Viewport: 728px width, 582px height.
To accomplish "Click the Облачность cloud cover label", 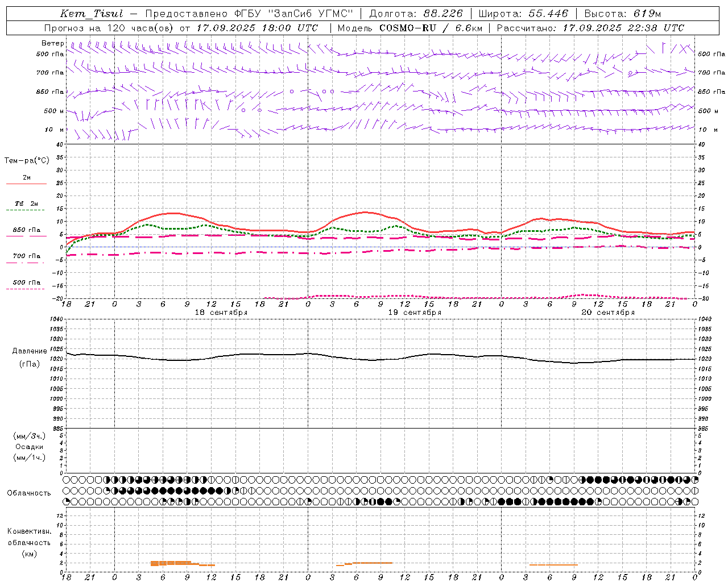I will (x=29, y=493).
